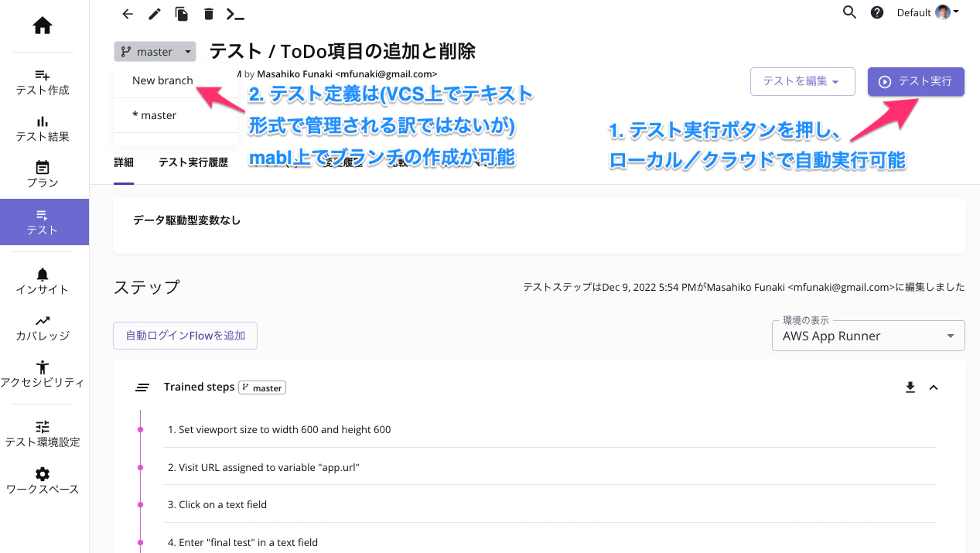Open the mabl CLI terminal icon
980x553 pixels.
(x=235, y=14)
